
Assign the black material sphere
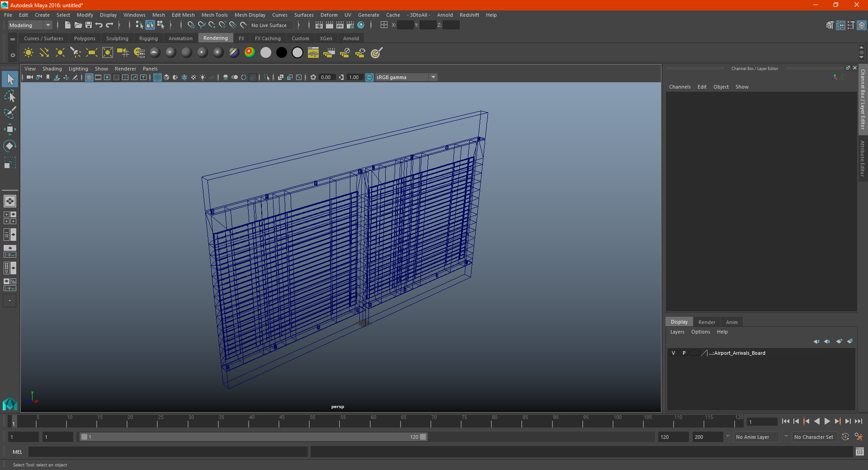pos(281,52)
